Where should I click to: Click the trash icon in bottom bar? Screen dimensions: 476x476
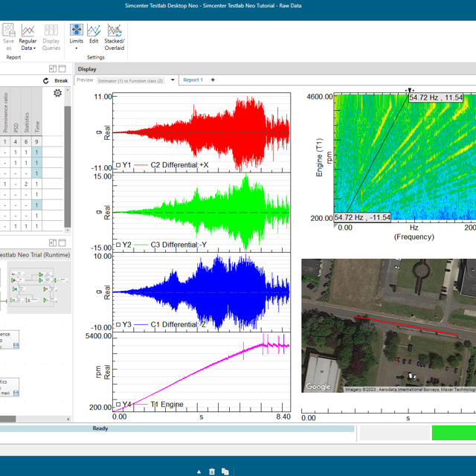212,472
